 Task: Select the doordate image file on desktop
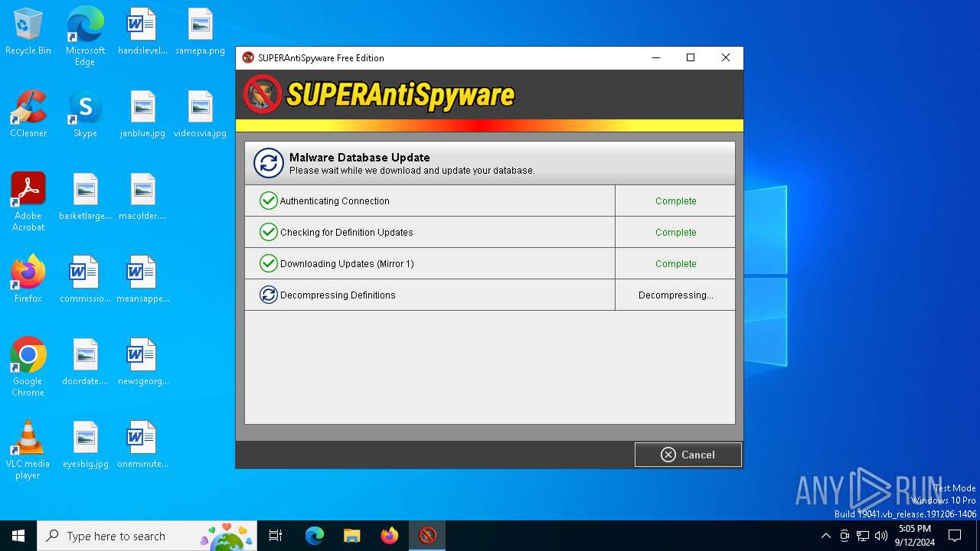[85, 363]
